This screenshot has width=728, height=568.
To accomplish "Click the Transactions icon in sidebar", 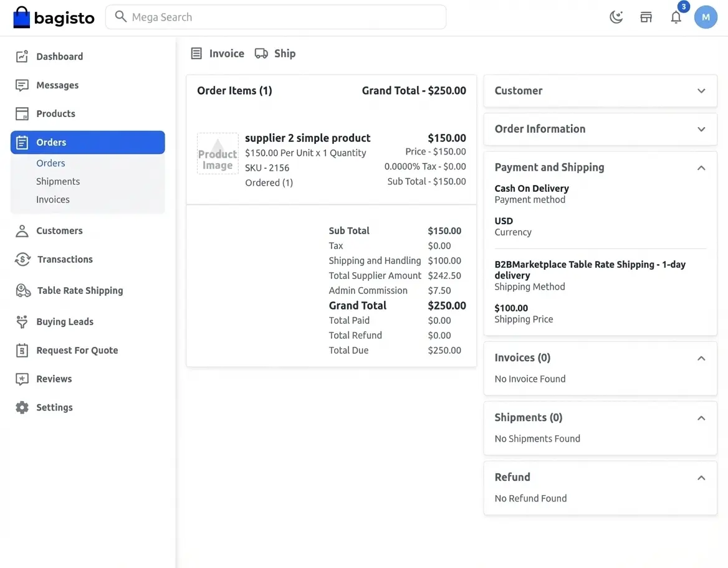I will point(22,260).
